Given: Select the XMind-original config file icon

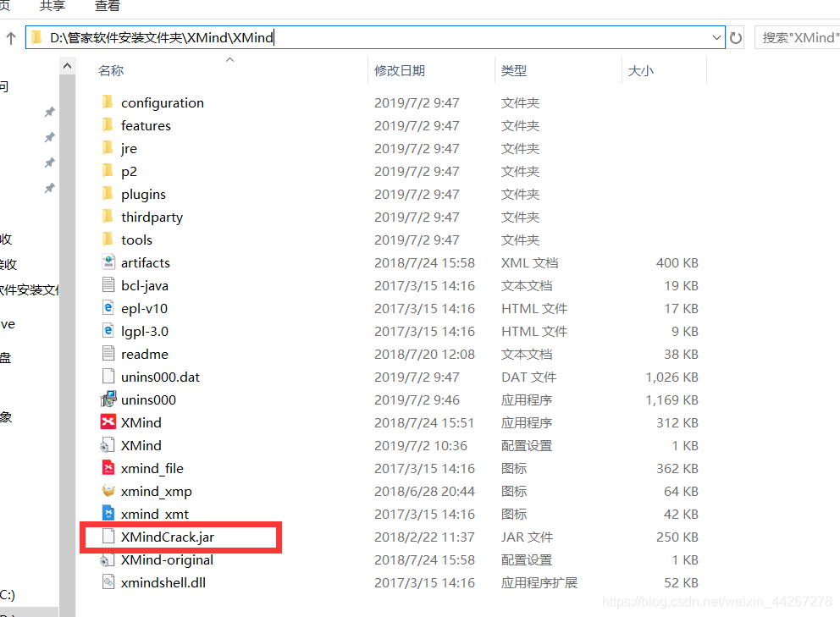Looking at the screenshot, I should point(108,559).
